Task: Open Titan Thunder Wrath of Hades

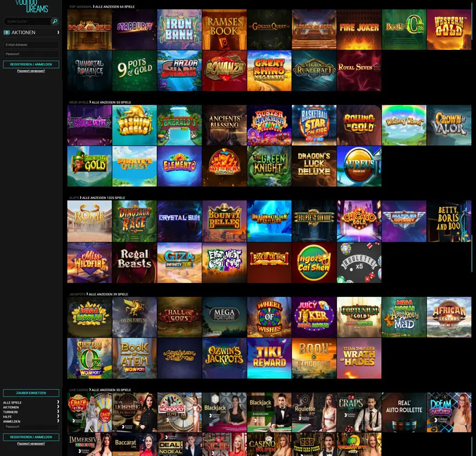Action: pos(359,358)
